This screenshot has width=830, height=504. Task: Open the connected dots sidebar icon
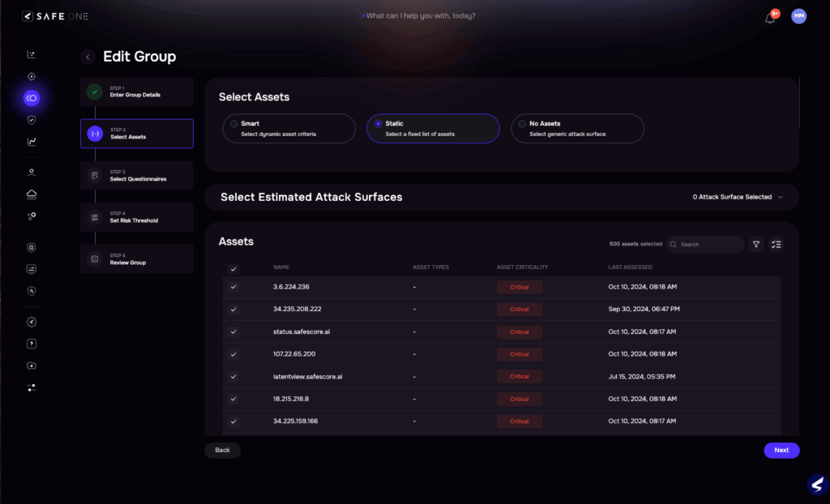(32, 216)
